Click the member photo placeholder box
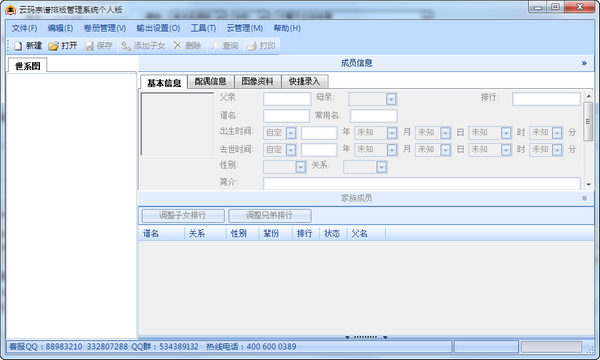Image resolution: width=600 pixels, height=360 pixels. [x=177, y=124]
